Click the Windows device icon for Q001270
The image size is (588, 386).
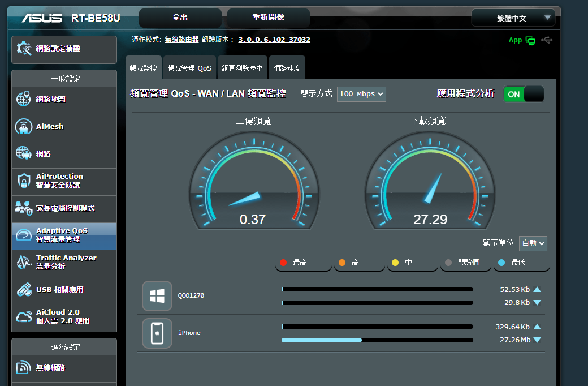[x=157, y=296]
